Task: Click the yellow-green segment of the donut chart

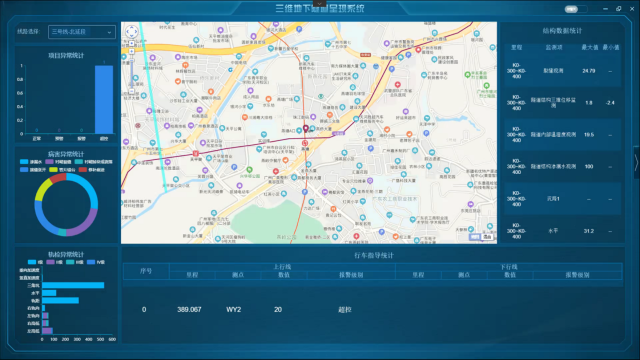Action: 41,189
